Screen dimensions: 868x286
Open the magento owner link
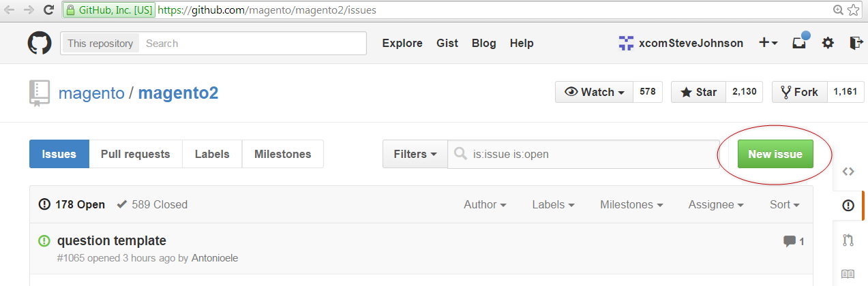tap(91, 93)
